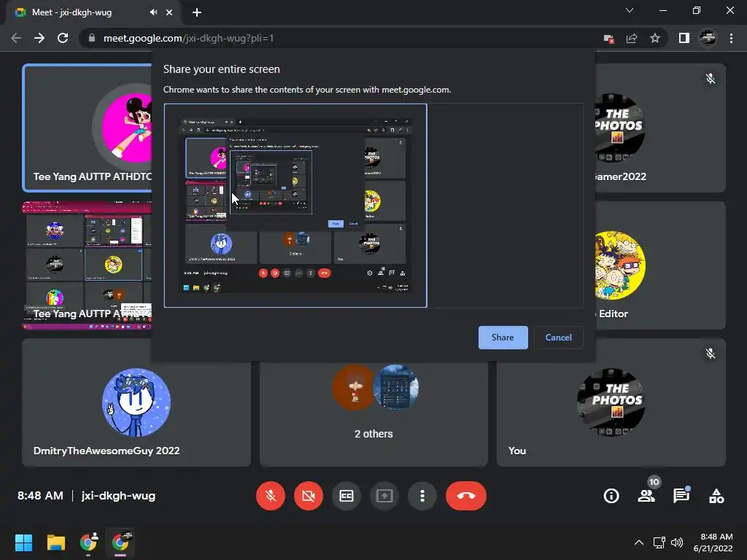The width and height of the screenshot is (747, 560).
Task: Reload the Meet page
Action: pos(63,38)
